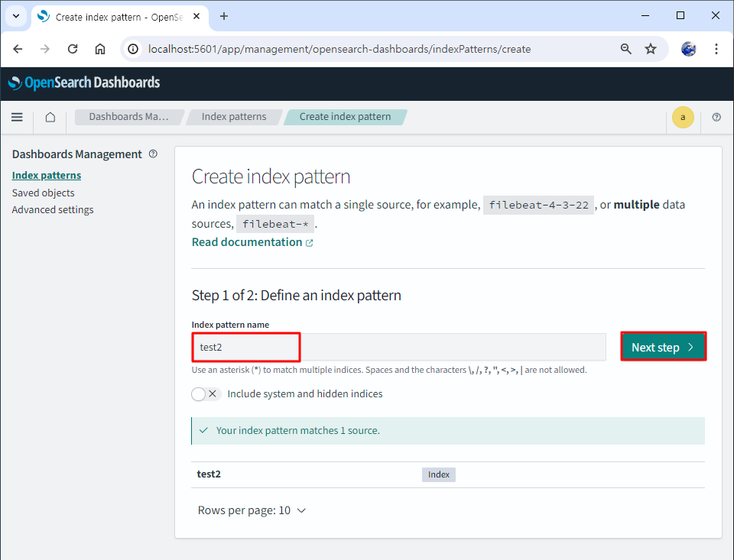Viewport: 734px width, 560px height.
Task: Open Index patterns in sidebar
Action: coord(47,176)
